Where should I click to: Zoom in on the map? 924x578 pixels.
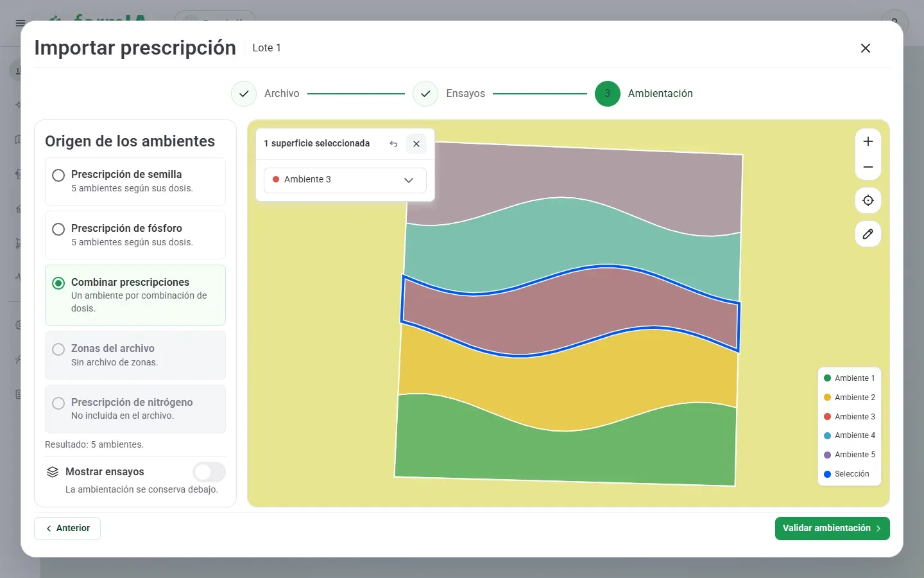pos(868,141)
